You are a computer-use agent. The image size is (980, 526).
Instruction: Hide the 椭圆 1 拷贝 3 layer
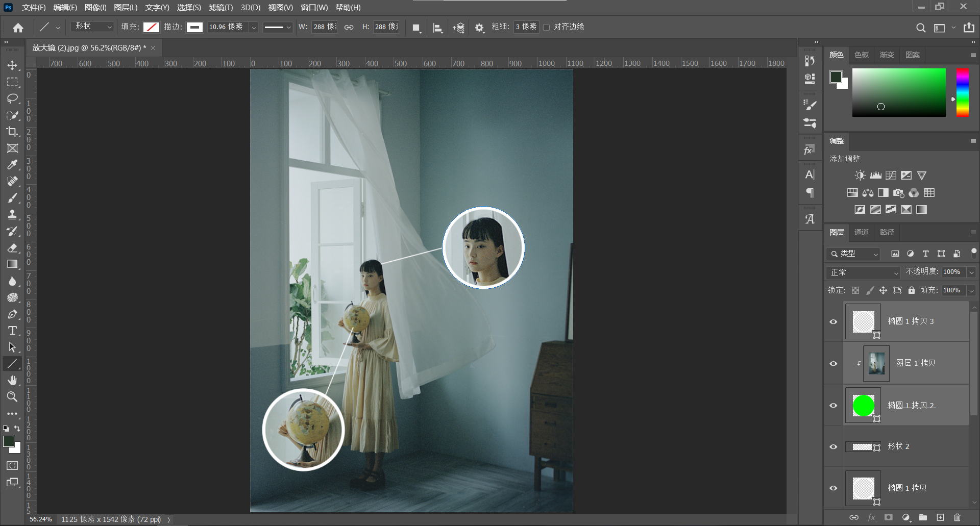click(x=834, y=322)
